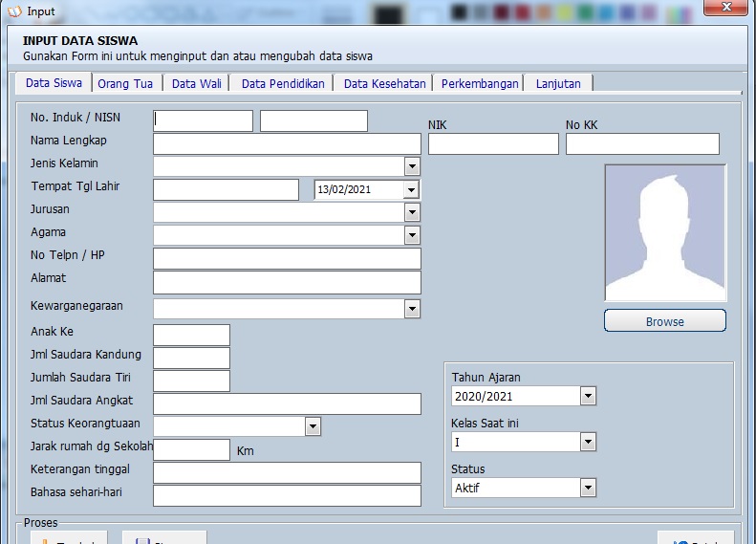Image resolution: width=756 pixels, height=544 pixels.
Task: Click the Tempat lahir text field
Action: tap(227, 190)
